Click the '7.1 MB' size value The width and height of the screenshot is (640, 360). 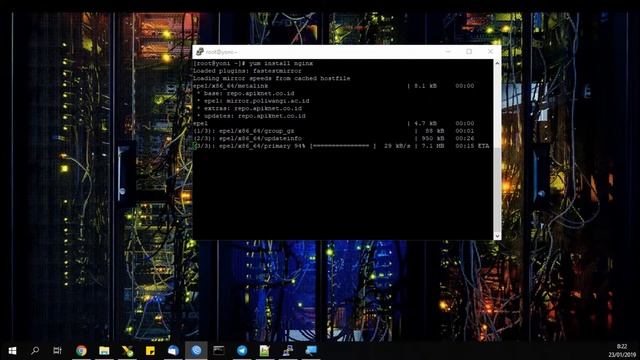coord(433,146)
